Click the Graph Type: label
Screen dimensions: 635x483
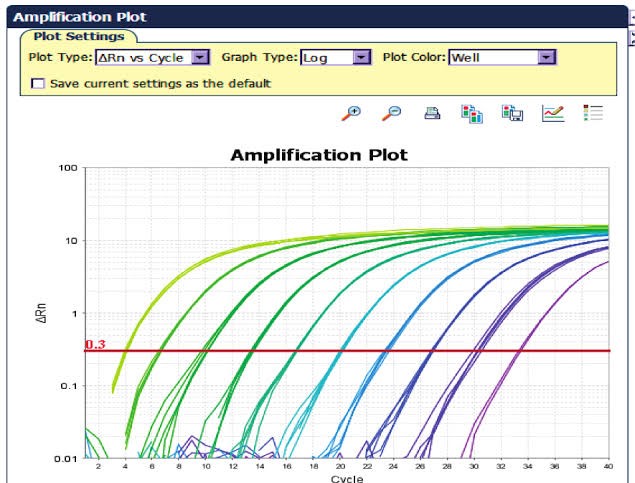260,57
